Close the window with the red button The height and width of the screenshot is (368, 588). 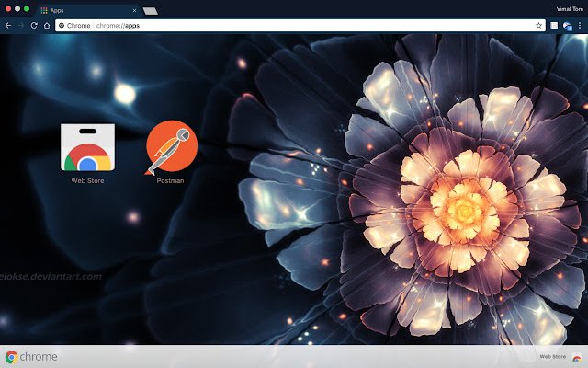8,8
